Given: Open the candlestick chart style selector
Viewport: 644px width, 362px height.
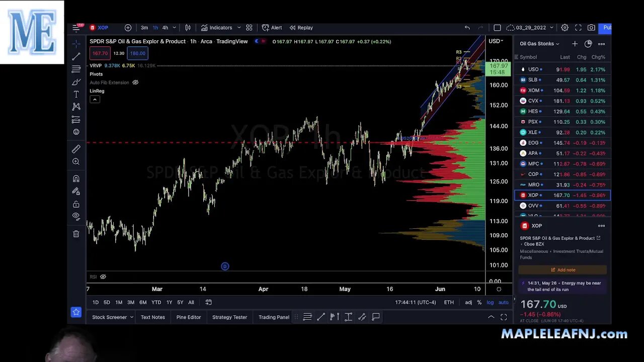Looking at the screenshot, I should 188,28.
